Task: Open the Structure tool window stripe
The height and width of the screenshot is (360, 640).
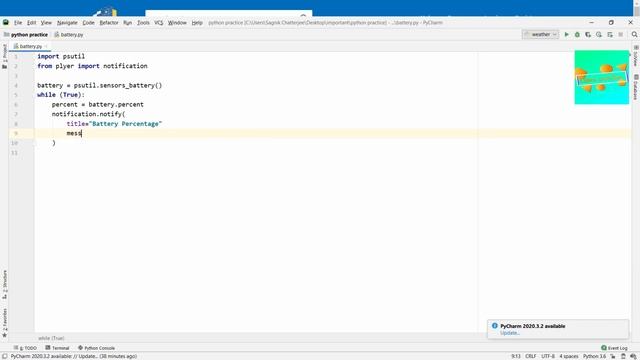Action: (x=4, y=284)
